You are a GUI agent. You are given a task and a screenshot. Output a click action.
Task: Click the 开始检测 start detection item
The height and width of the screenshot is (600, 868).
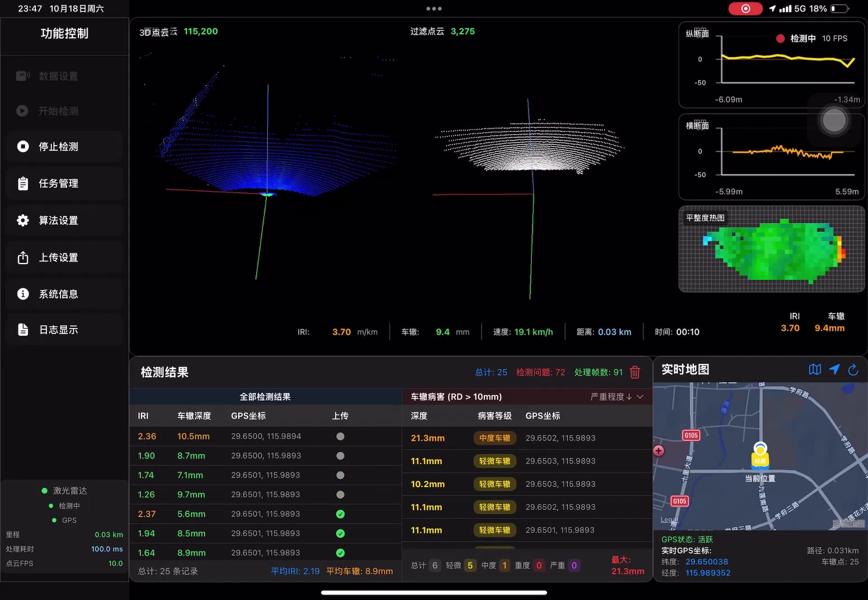click(x=64, y=111)
